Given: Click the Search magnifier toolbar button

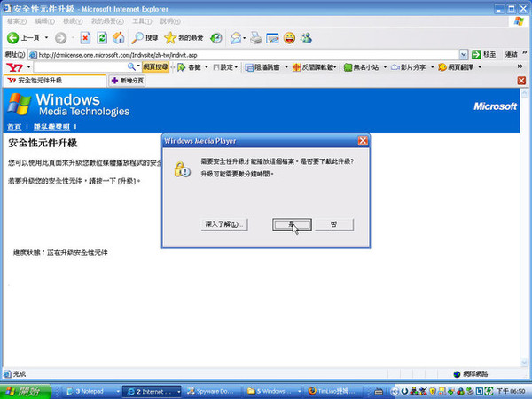Looking at the screenshot, I should pos(145,37).
